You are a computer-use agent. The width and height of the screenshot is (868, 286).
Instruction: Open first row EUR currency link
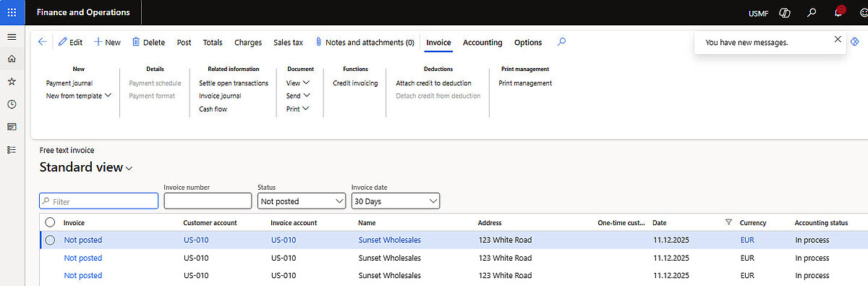tap(748, 240)
